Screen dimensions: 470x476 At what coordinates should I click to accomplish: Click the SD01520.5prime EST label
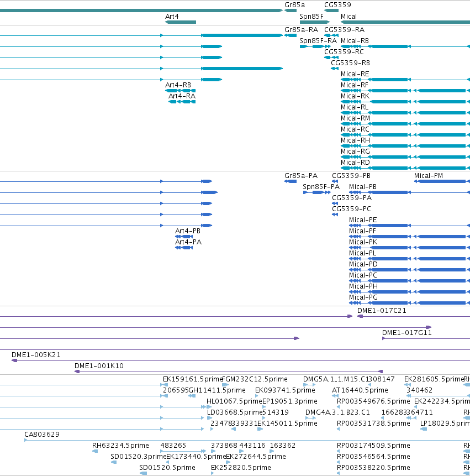coord(167,468)
